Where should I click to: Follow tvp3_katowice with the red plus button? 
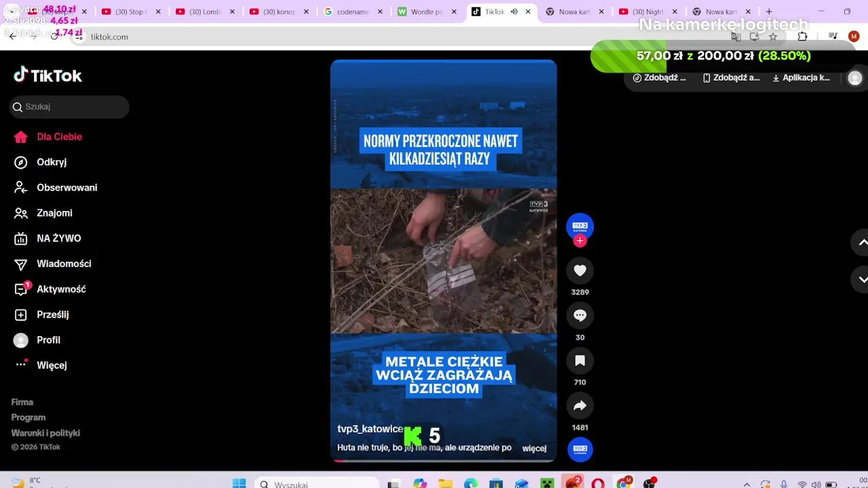pos(580,241)
